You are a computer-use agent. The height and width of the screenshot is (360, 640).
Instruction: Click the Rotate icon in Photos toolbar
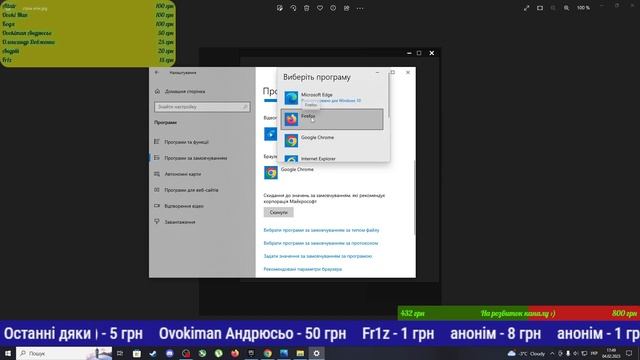tap(293, 8)
